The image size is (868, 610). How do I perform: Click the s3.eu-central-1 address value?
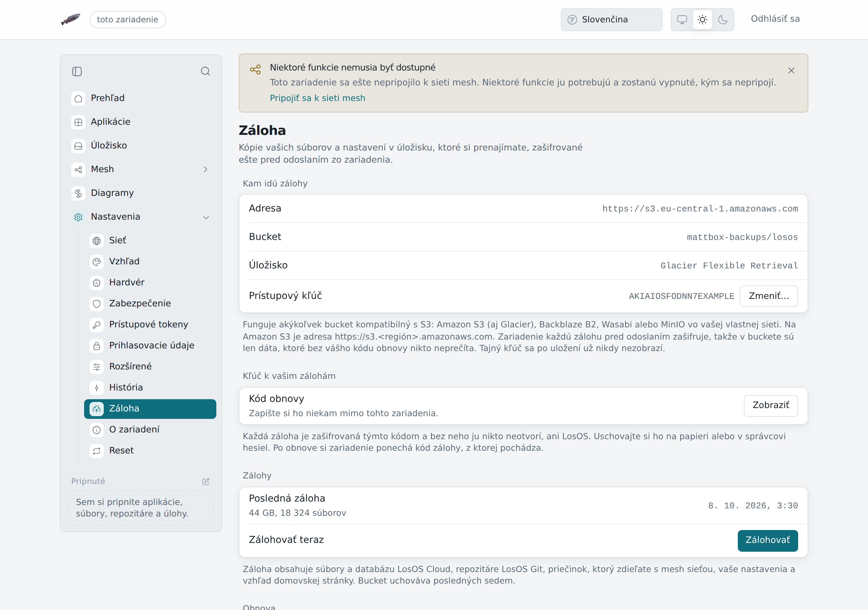click(x=700, y=209)
